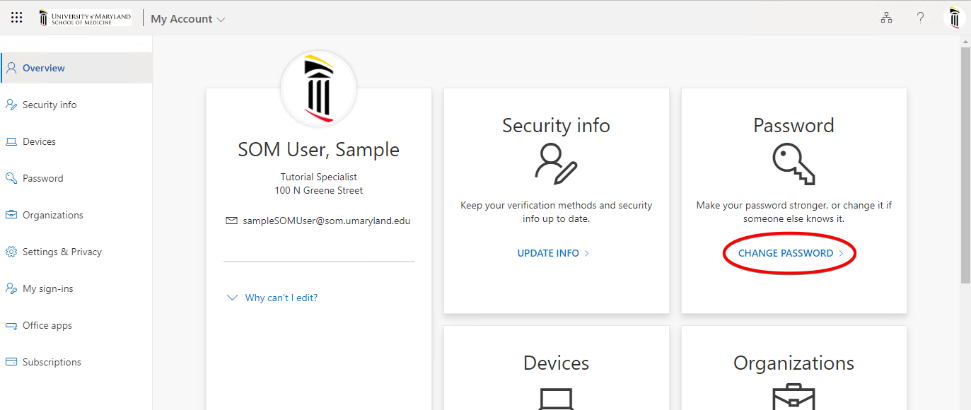Open the account avatar in top-right corner
The image size is (971, 410).
point(955,18)
